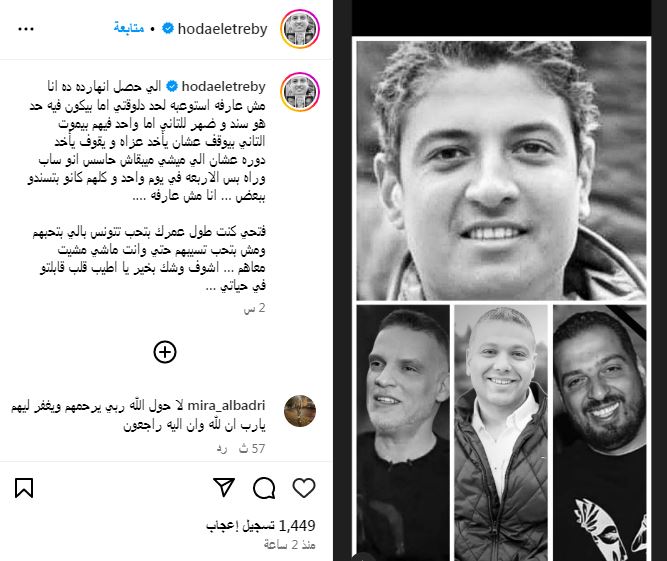Image resolution: width=667 pixels, height=561 pixels.
Task: Click the mira_albadri username
Action: point(226,405)
